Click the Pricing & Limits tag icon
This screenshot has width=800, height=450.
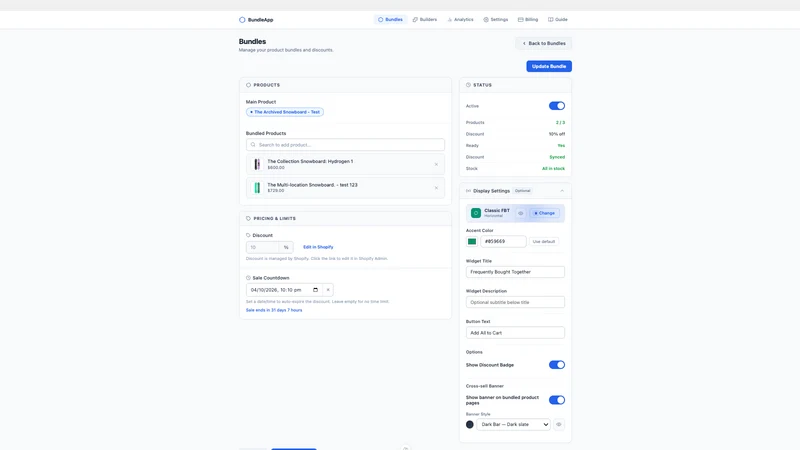click(x=248, y=218)
